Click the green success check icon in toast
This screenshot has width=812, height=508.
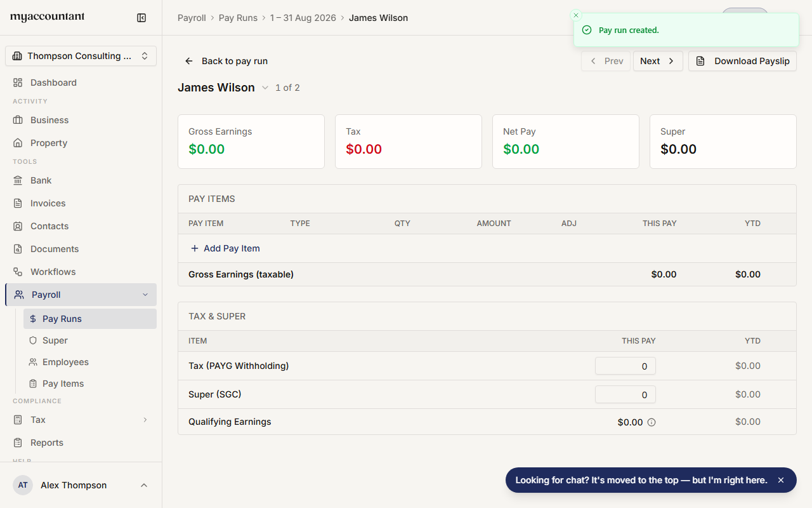click(x=587, y=30)
